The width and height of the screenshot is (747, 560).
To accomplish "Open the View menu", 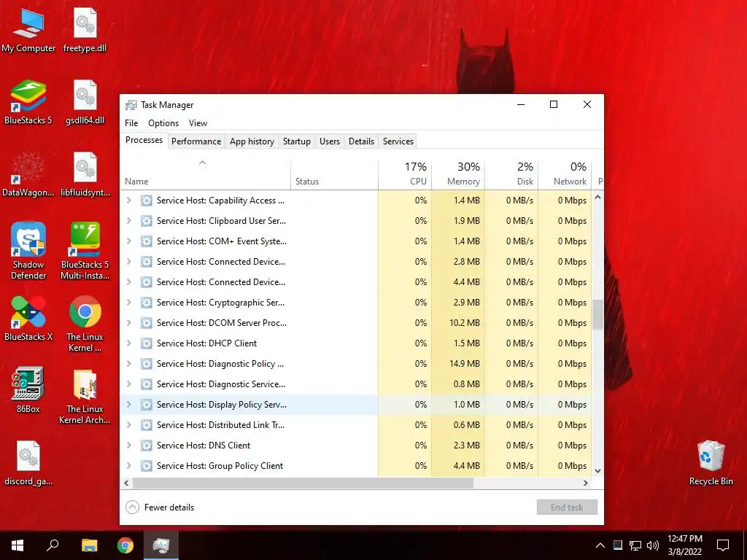I will pyautogui.click(x=198, y=122).
